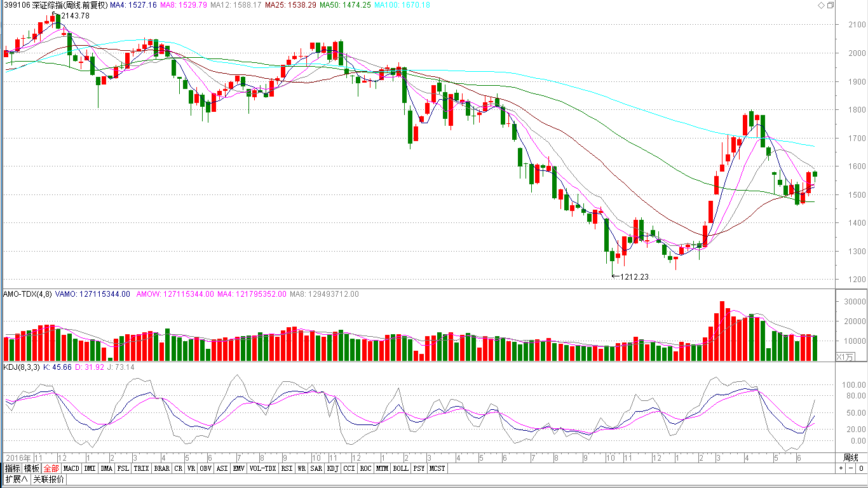
Task: Click the K: 45.66 value
Action: pyautogui.click(x=58, y=367)
